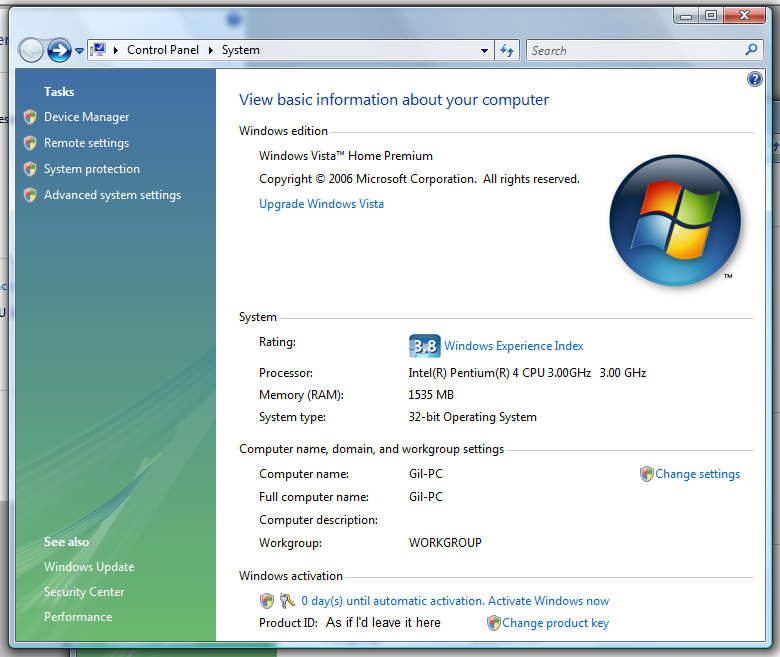
Task: Click the keys icon in Windows activation
Action: pos(287,601)
